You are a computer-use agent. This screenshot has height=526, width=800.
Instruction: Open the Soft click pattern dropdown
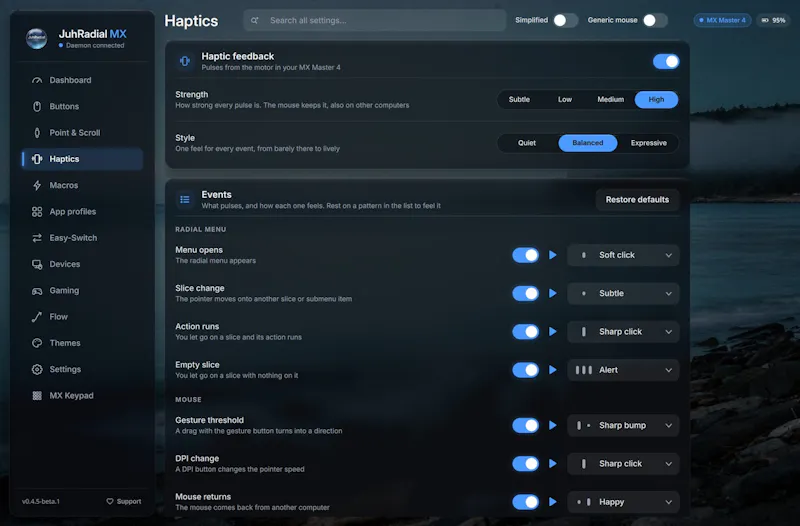(623, 255)
